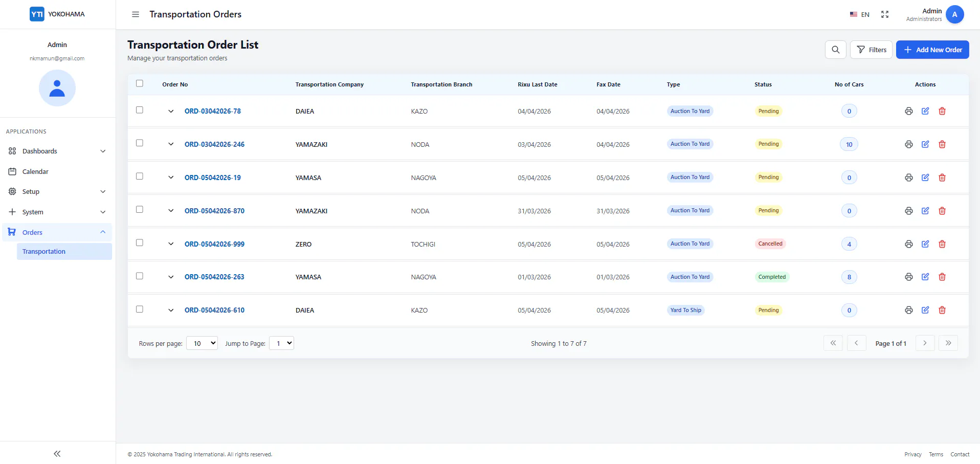Viewport: 980px width, 464px height.
Task: Print order ORD-05042026-999
Action: (908, 244)
